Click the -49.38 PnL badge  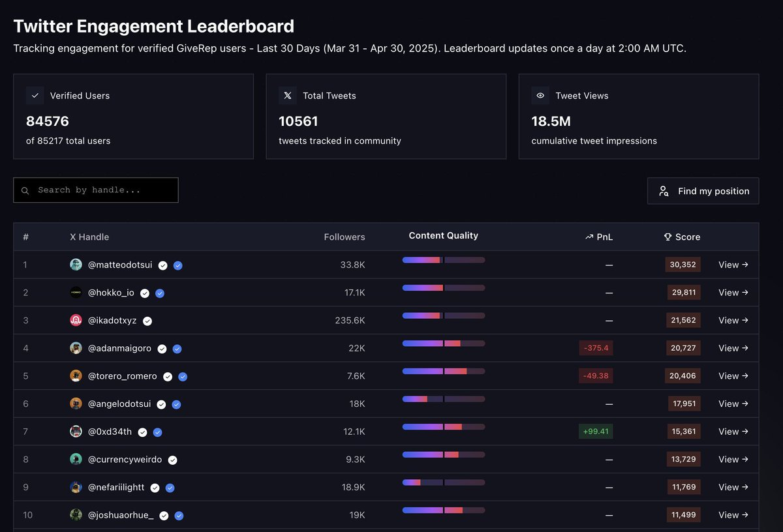click(x=596, y=376)
